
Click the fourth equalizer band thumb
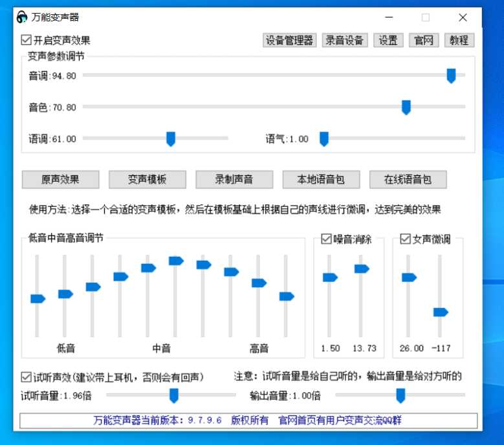click(121, 277)
